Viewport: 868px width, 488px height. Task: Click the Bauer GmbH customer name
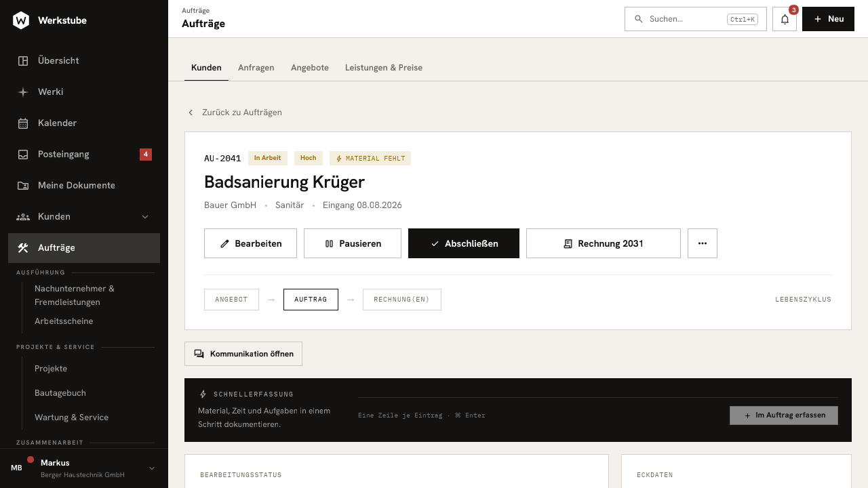click(230, 205)
